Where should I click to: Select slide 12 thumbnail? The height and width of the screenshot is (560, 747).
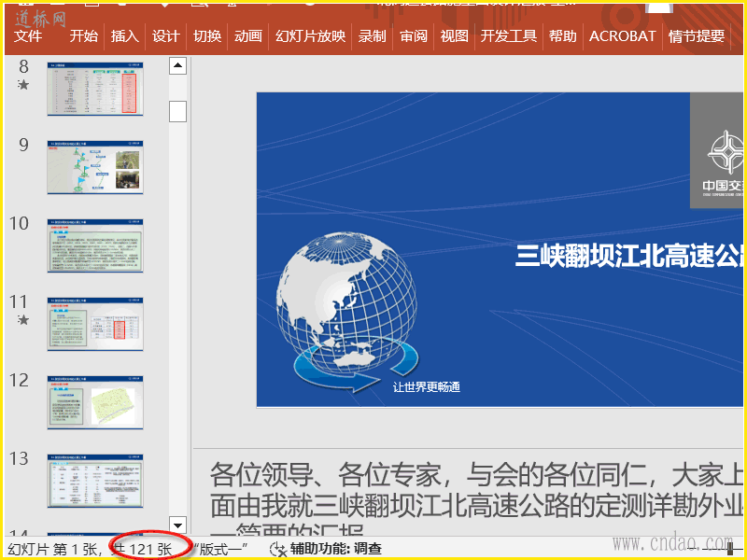pos(95,403)
